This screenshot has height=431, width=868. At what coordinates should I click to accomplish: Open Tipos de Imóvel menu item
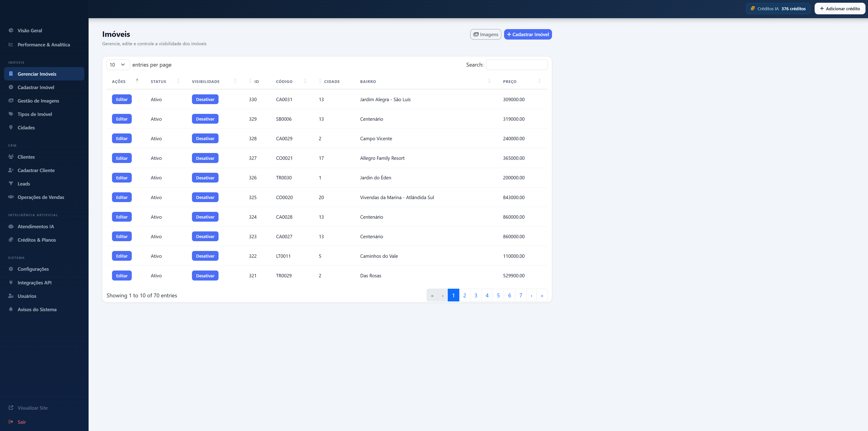pos(35,114)
